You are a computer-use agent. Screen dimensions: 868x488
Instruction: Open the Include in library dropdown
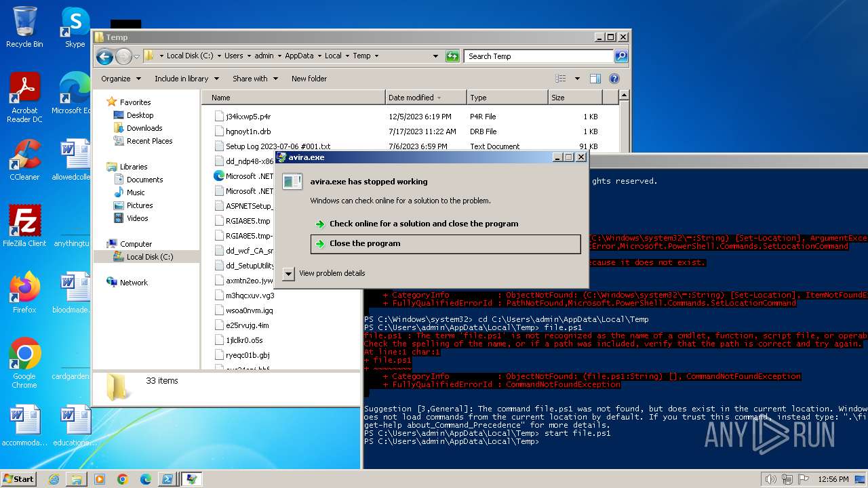tap(186, 79)
